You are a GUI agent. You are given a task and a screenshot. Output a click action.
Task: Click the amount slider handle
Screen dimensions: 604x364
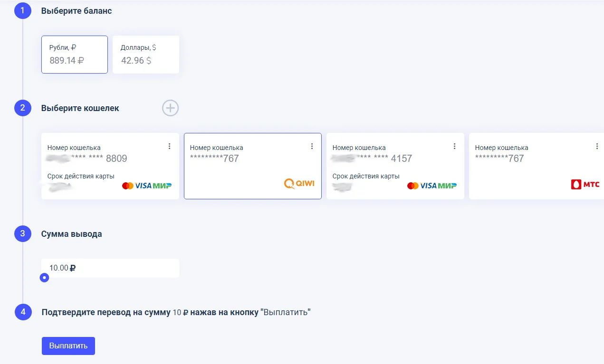[44, 278]
